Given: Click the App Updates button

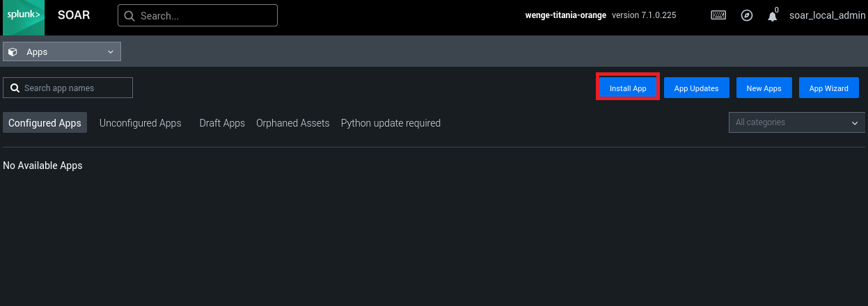Looking at the screenshot, I should coord(696,88).
